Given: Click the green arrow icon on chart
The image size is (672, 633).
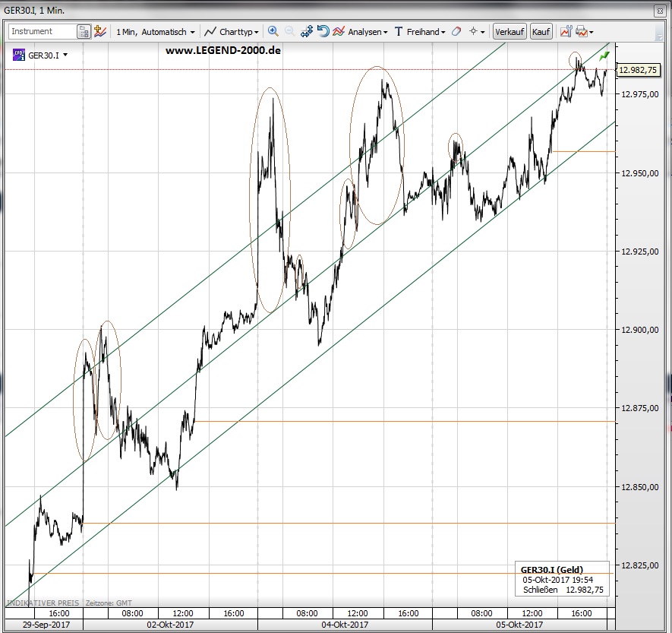Looking at the screenshot, I should tap(604, 56).
